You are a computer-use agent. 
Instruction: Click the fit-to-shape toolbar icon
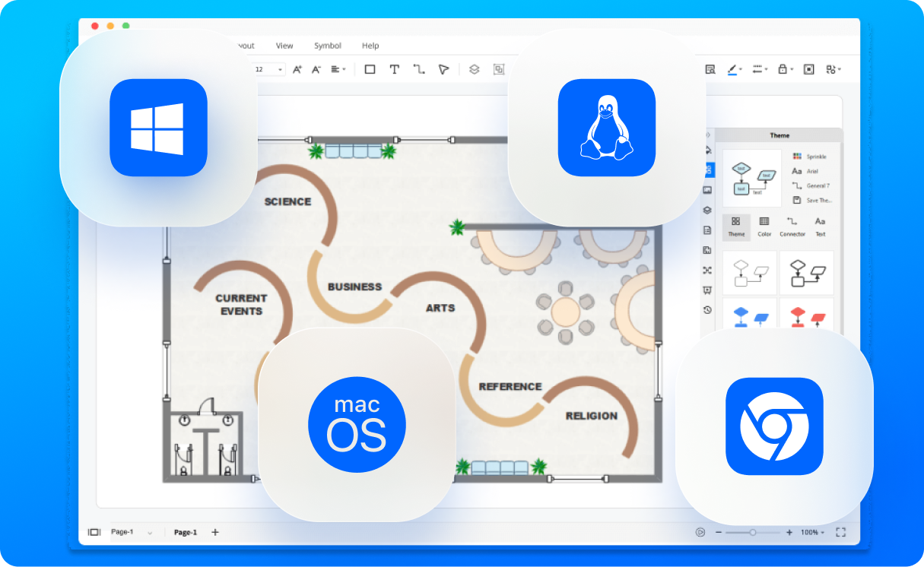coord(809,69)
